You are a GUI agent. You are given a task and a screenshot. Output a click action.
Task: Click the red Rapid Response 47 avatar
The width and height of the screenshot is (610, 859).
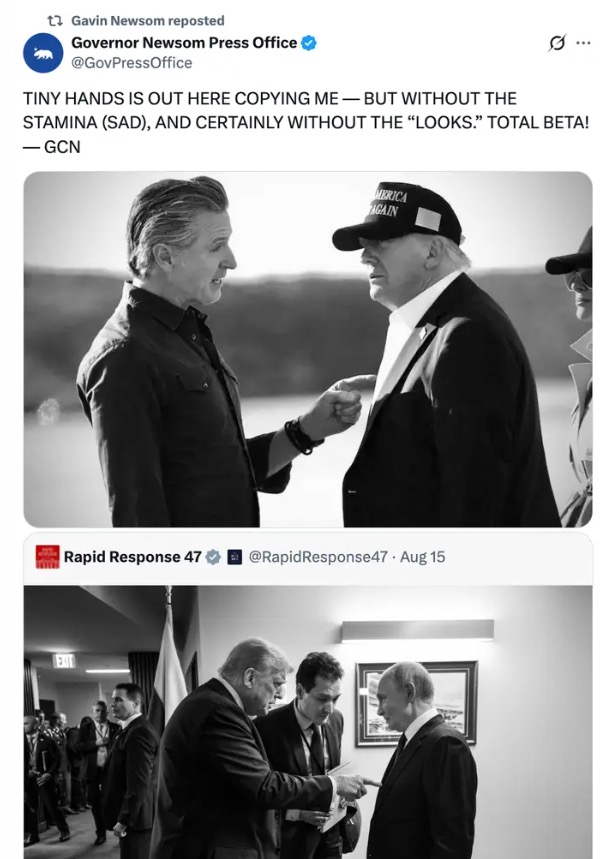48,557
